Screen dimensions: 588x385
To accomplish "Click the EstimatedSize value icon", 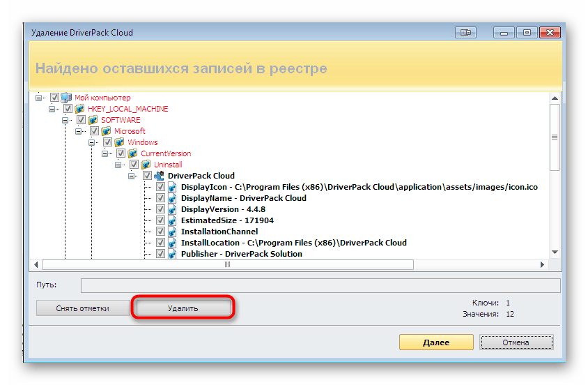I will [172, 220].
